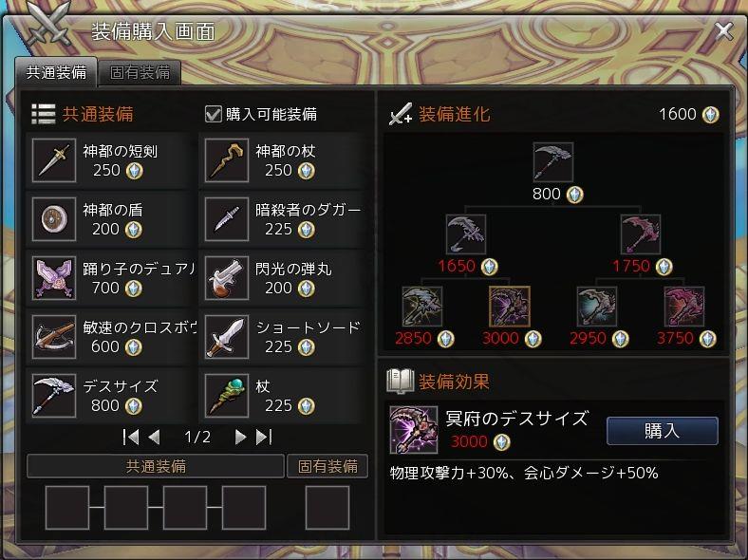Click the 固有装備 slot header button
Viewport: 748px width, 560px height.
[327, 466]
